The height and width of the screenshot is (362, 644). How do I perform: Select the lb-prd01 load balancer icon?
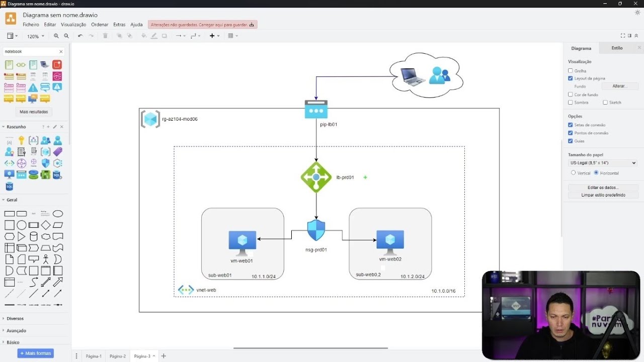pos(316,177)
